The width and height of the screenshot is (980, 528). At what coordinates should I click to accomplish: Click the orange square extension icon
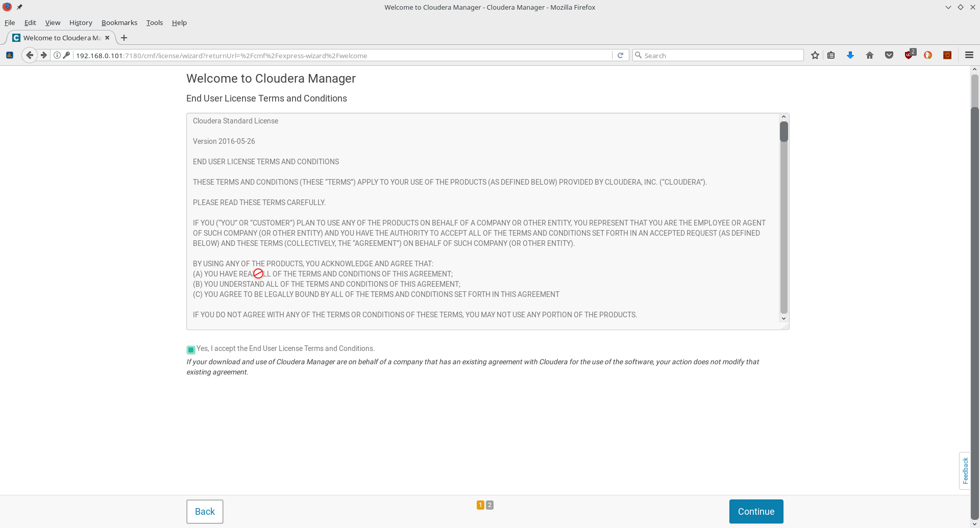coord(947,55)
